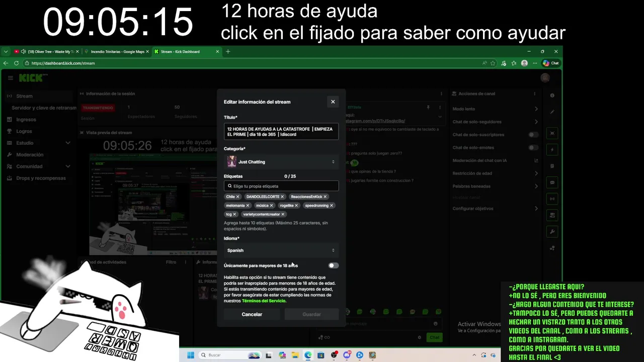
Task: Open Discord from the taskbar
Action: pos(347,355)
